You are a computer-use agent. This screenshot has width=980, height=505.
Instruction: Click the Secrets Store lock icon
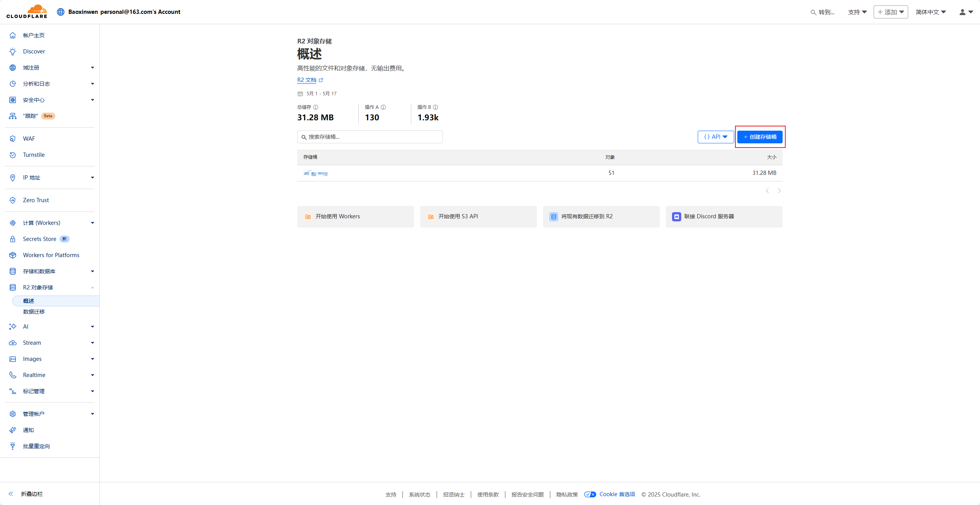tap(13, 239)
